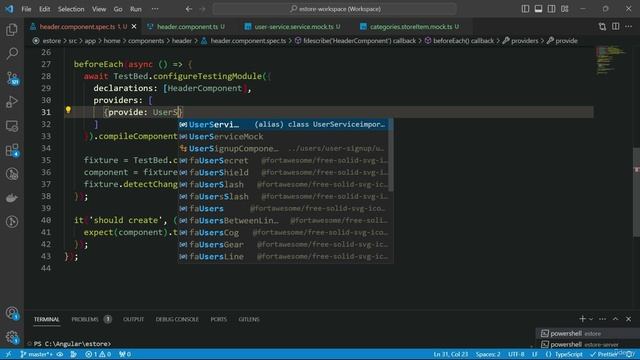This screenshot has height=360, width=640.
Task: Toggle the primary side bar layout icon
Action: coord(525,9)
